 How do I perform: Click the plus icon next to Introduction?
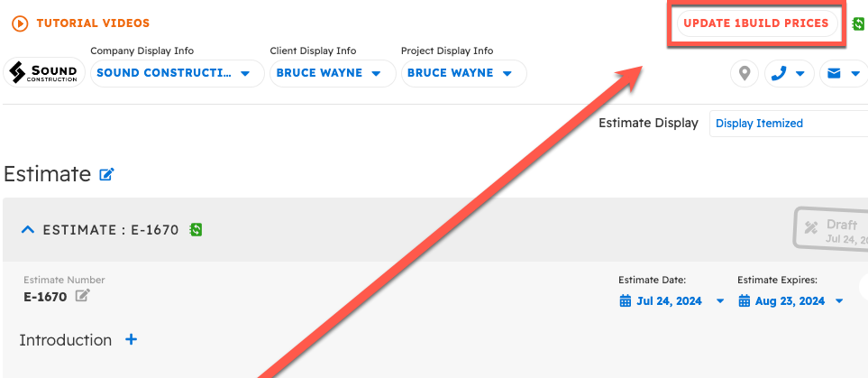click(131, 340)
